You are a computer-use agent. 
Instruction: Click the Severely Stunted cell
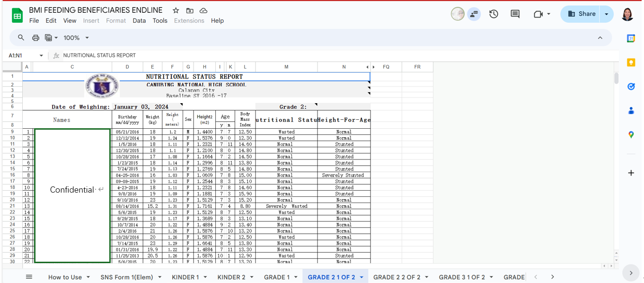pyautogui.click(x=344, y=175)
